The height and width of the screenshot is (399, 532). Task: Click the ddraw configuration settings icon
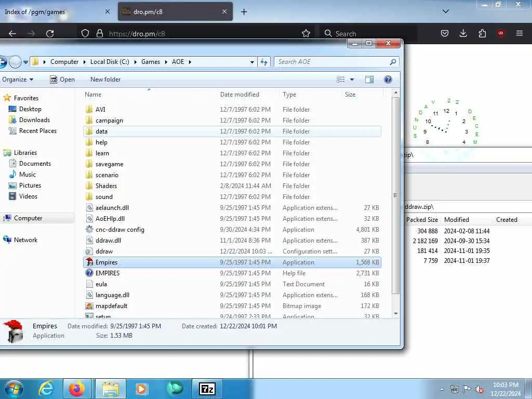pyautogui.click(x=89, y=251)
